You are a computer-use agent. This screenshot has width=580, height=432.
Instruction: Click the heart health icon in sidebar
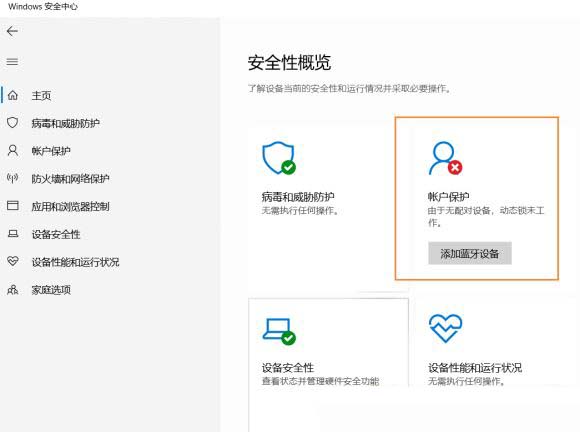coord(13,261)
